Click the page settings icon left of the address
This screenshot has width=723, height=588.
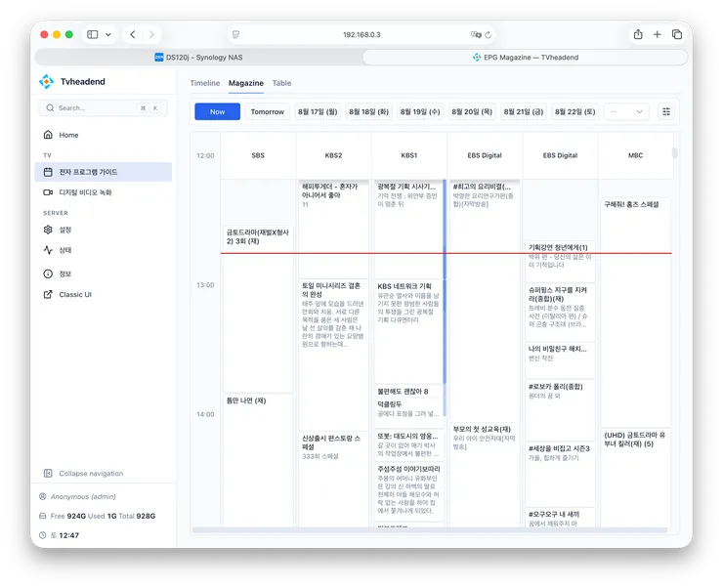(236, 34)
